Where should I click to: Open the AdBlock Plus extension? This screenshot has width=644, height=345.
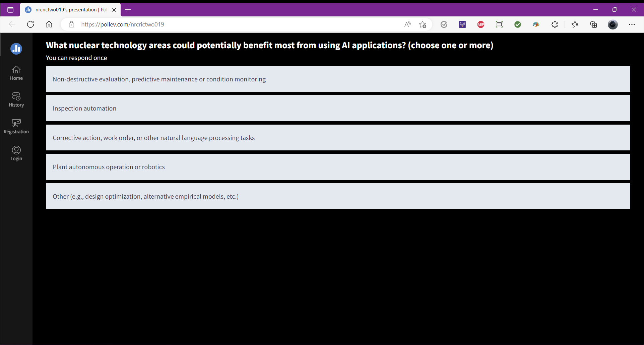481,24
